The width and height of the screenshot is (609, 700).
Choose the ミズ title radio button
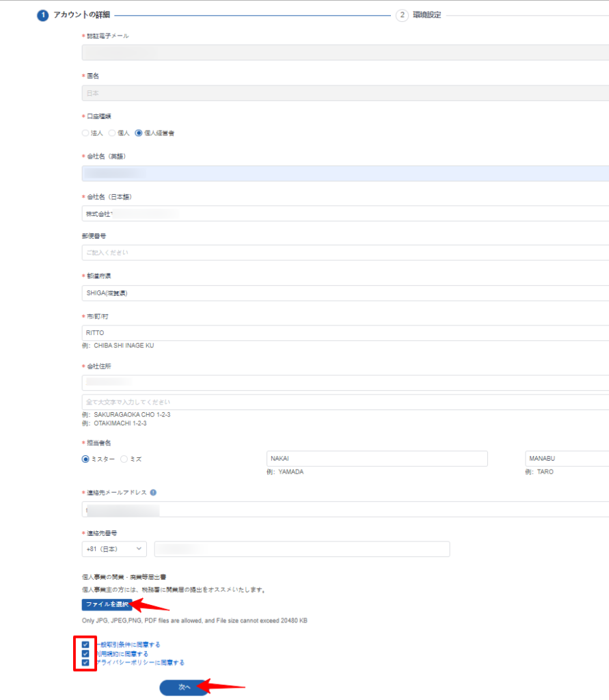tap(124, 459)
